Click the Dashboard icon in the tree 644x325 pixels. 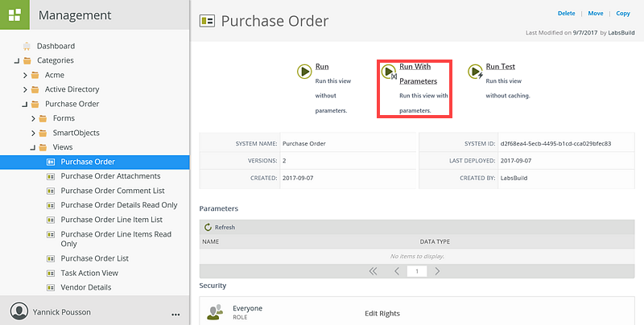point(27,46)
